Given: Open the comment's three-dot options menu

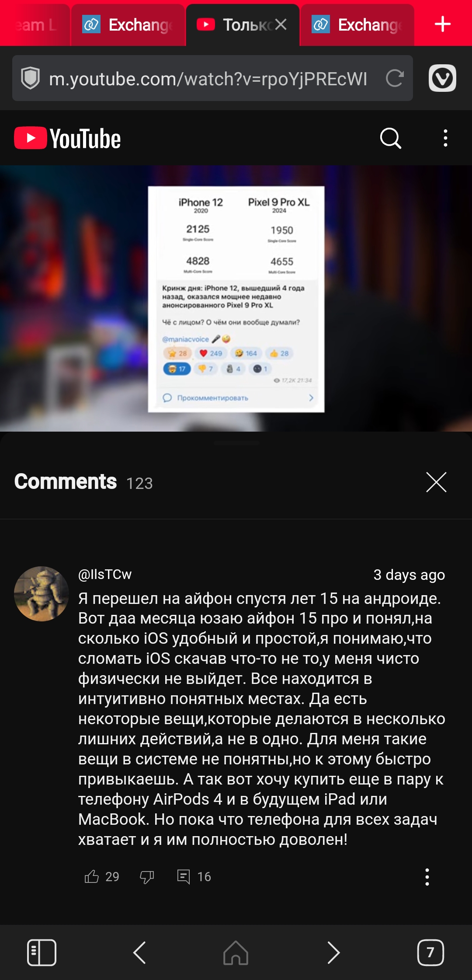Looking at the screenshot, I should click(427, 877).
